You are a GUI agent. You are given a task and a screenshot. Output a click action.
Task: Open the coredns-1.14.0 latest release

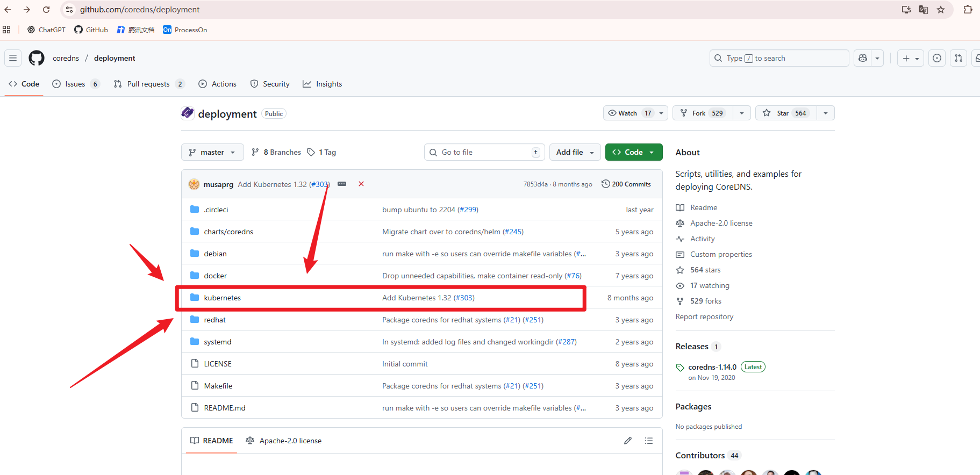point(712,367)
